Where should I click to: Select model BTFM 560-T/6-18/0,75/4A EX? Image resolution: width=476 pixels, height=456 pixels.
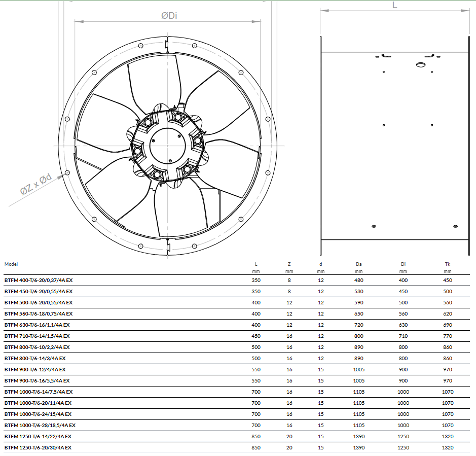coord(39,313)
